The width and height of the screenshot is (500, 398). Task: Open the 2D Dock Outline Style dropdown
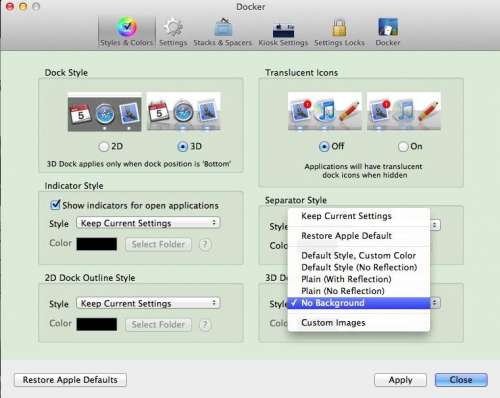click(x=148, y=303)
